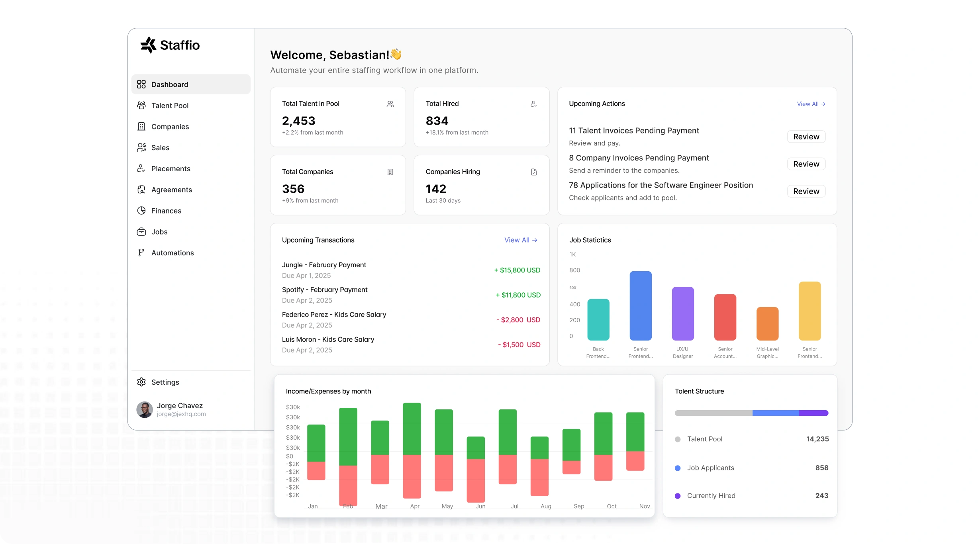Image resolution: width=980 pixels, height=544 pixels.
Task: View all Upcoming Transactions
Action: 521,240
